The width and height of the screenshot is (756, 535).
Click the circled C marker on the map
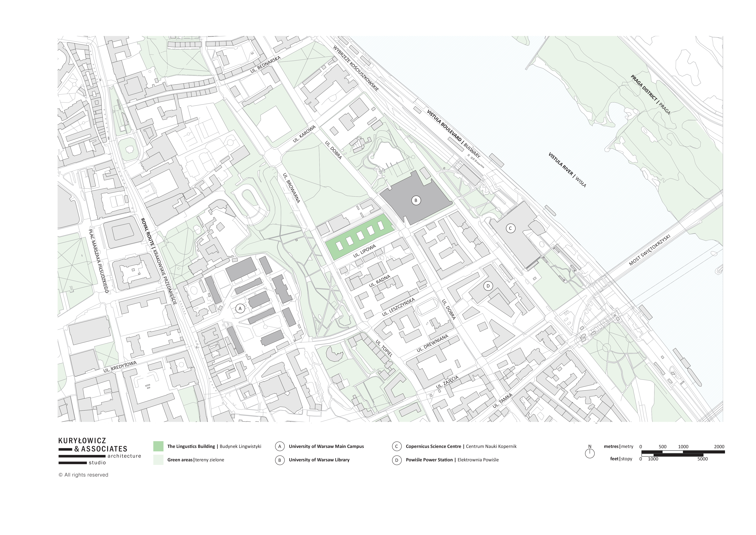point(510,228)
